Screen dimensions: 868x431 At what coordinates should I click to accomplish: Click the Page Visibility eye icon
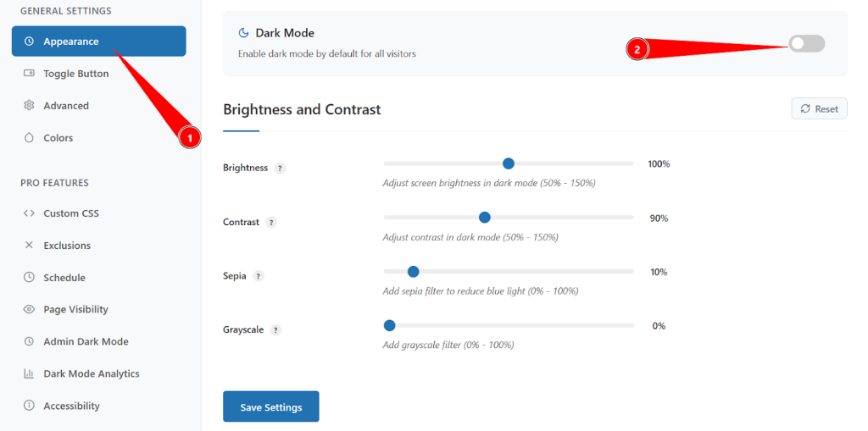point(29,310)
